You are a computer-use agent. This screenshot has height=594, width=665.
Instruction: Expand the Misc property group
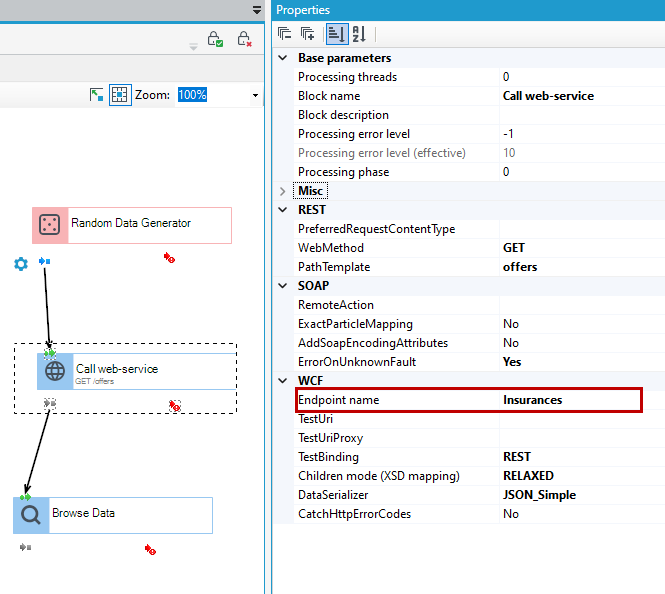pyautogui.click(x=283, y=191)
